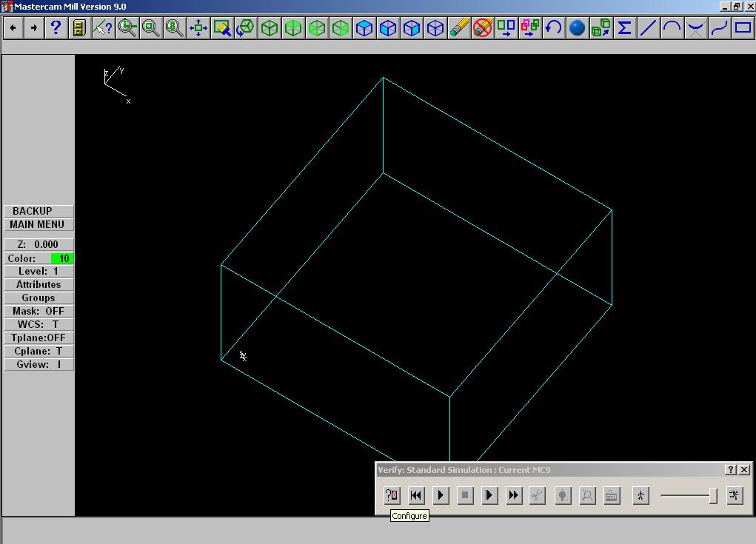Select the Create line tool icon
This screenshot has height=544, width=756.
pyautogui.click(x=648, y=28)
